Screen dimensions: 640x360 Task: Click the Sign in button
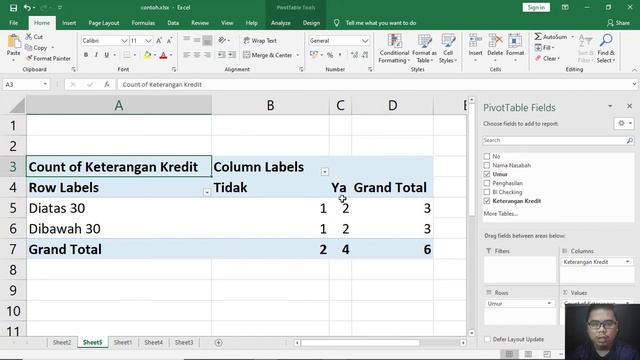coord(536,7)
